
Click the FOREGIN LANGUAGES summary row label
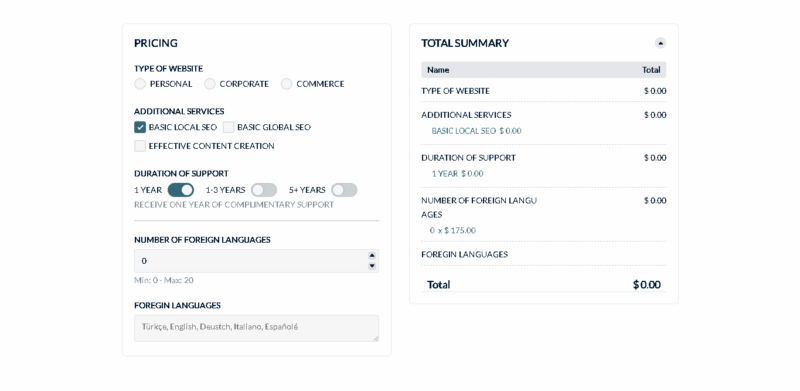[464, 254]
